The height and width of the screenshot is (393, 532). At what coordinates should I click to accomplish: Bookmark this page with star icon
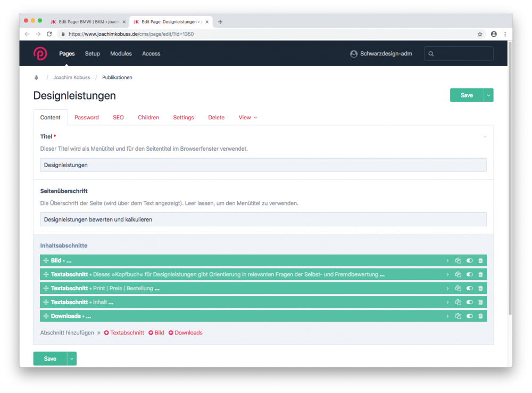pos(479,34)
